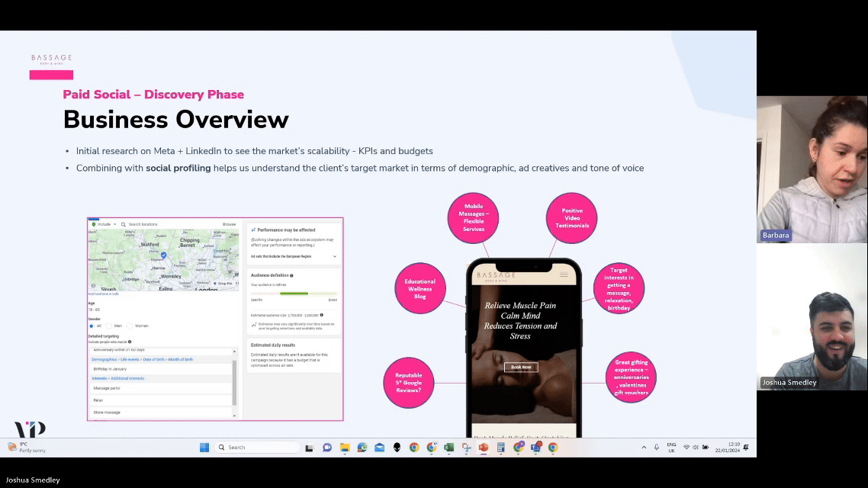Select the Men gender radio button

point(109,326)
